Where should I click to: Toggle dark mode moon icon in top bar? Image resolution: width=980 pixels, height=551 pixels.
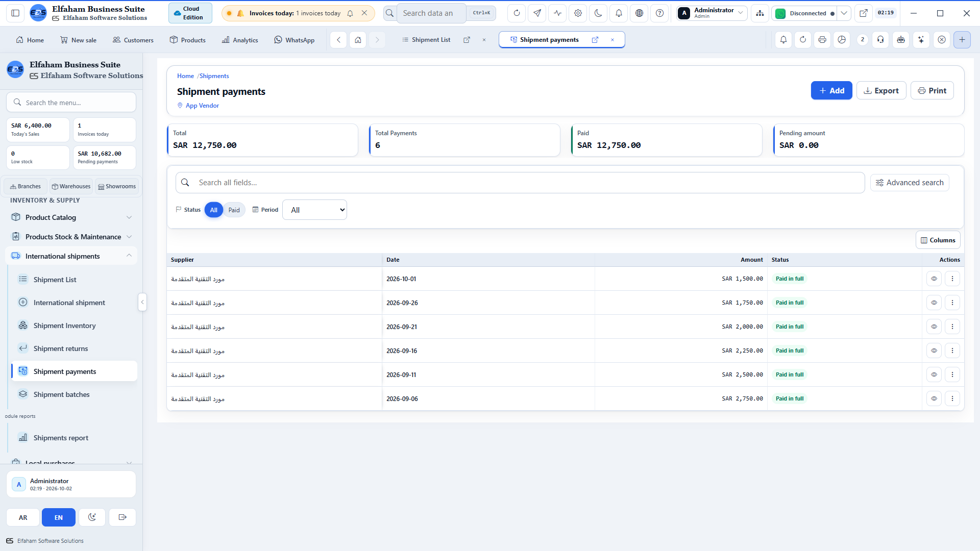pos(598,13)
